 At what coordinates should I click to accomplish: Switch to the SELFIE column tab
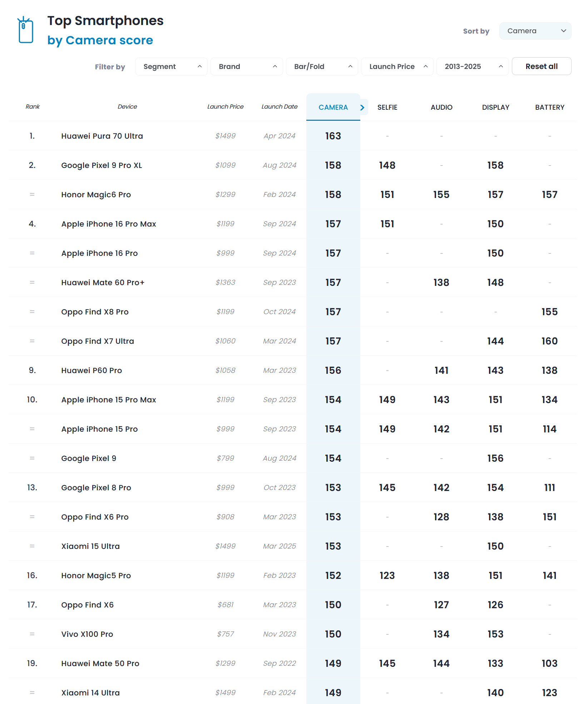(x=387, y=107)
